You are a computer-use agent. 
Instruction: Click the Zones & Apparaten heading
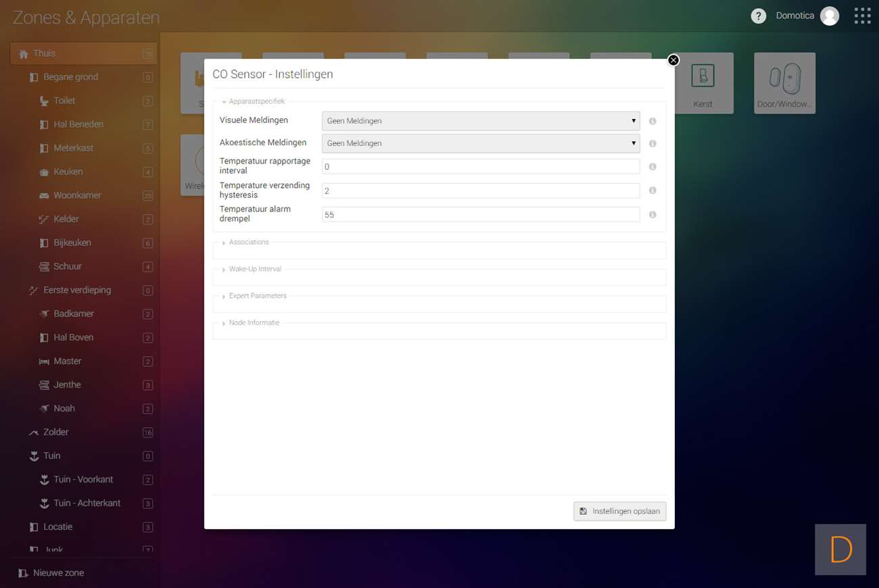(87, 18)
